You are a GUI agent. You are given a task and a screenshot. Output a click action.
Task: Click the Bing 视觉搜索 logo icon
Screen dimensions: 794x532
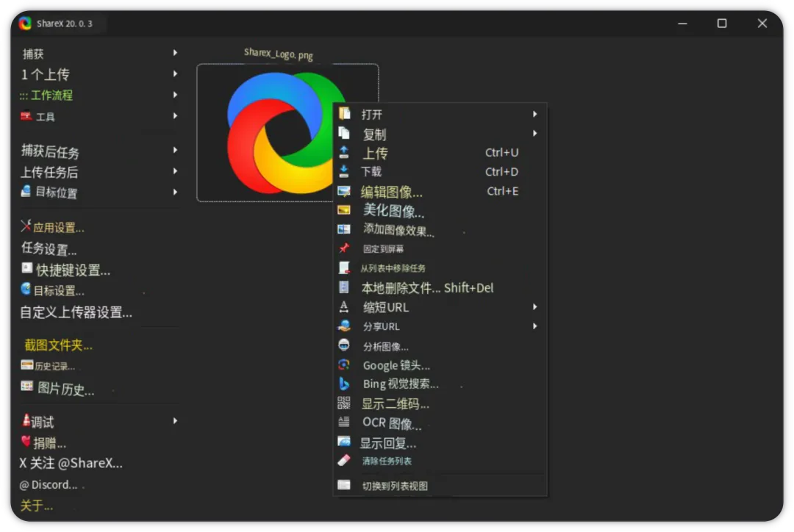pos(344,384)
